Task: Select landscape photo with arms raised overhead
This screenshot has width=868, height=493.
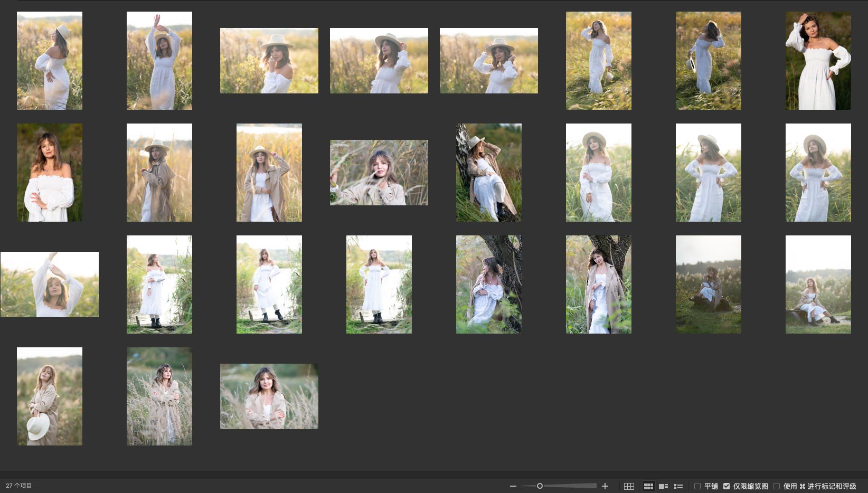Action: coord(50,285)
